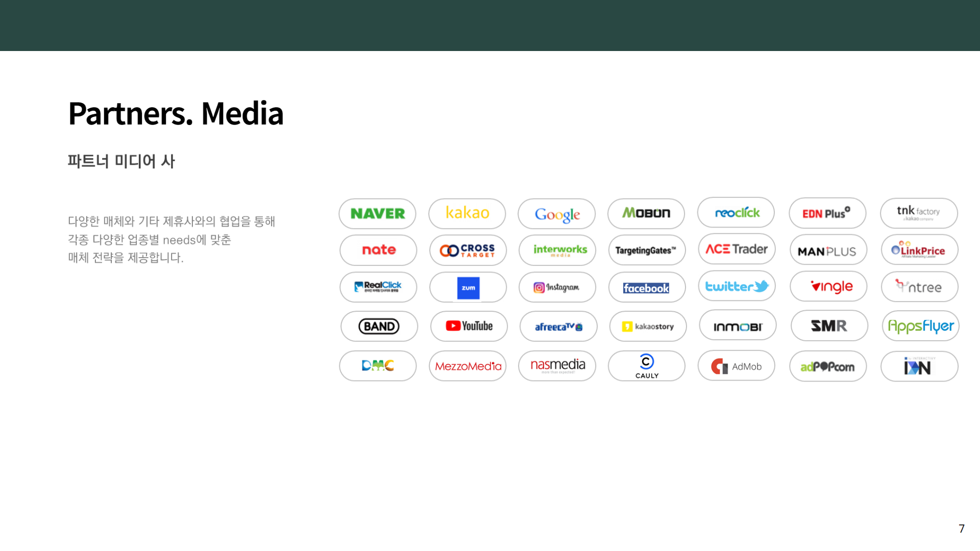Image resolution: width=980 pixels, height=551 pixels.
Task: Select the adPOPcom logo badge
Action: pos(828,366)
